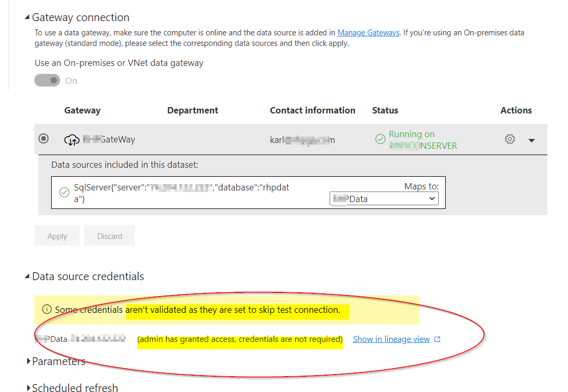The width and height of the screenshot is (568, 392).
Task: Click the 'On' label beside the gateway switch
Action: click(x=71, y=81)
